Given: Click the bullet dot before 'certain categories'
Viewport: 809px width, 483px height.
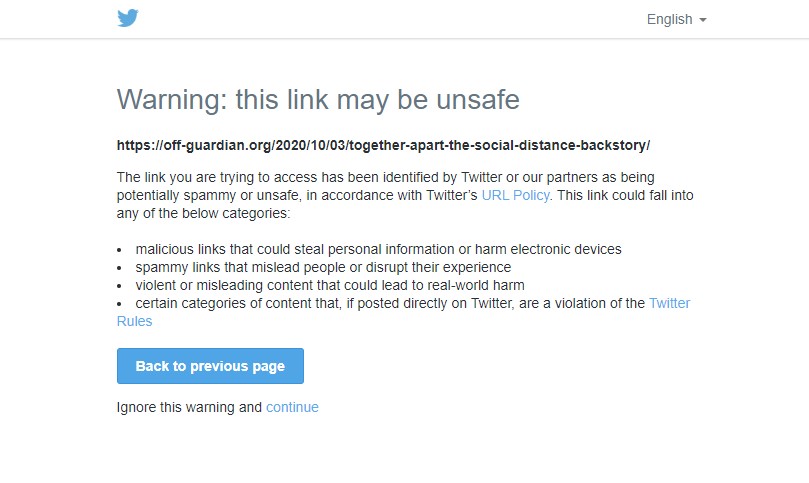Looking at the screenshot, I should (120, 304).
